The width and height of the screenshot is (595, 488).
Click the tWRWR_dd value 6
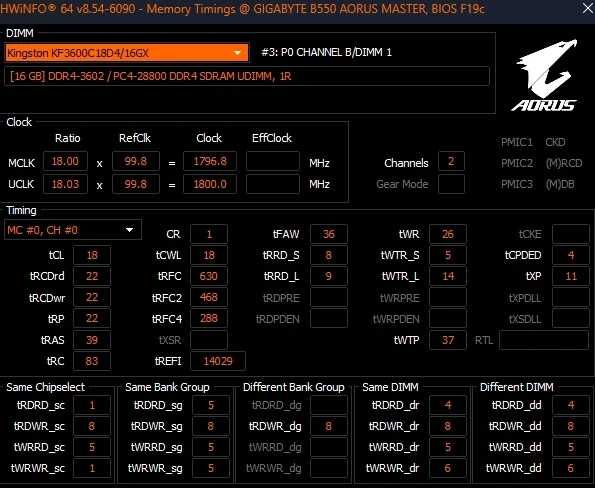click(x=571, y=468)
